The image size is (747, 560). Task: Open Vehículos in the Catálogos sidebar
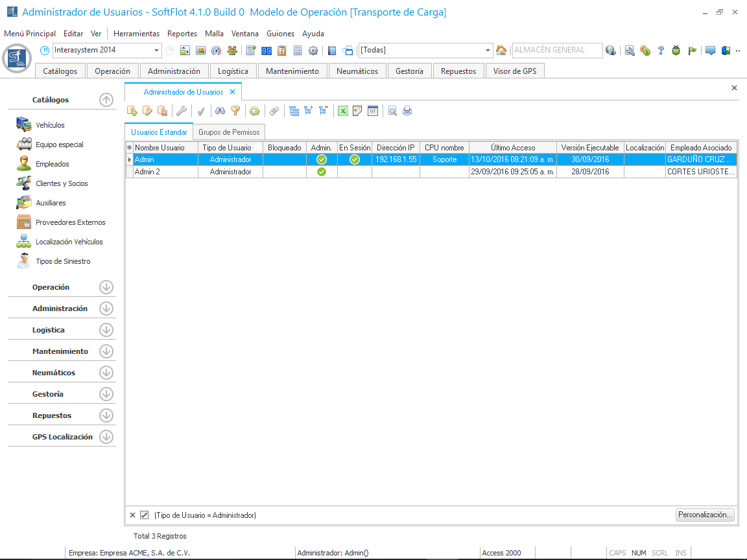pyautogui.click(x=50, y=125)
